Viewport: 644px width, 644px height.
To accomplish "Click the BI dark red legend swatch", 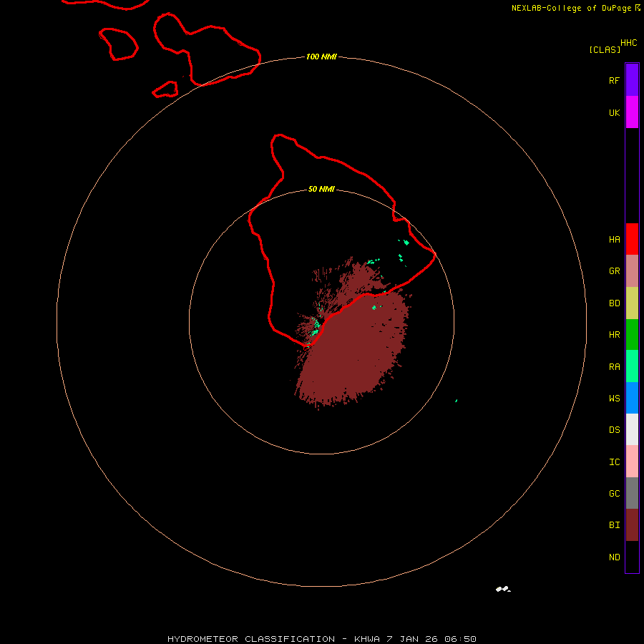I will pos(632,525).
